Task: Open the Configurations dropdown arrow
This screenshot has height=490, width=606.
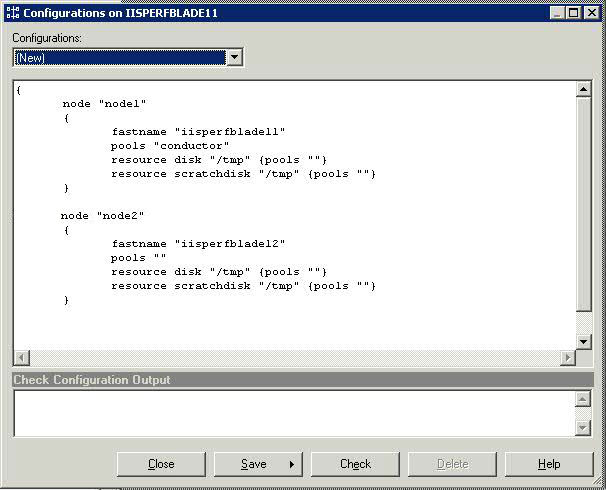Action: coord(234,58)
